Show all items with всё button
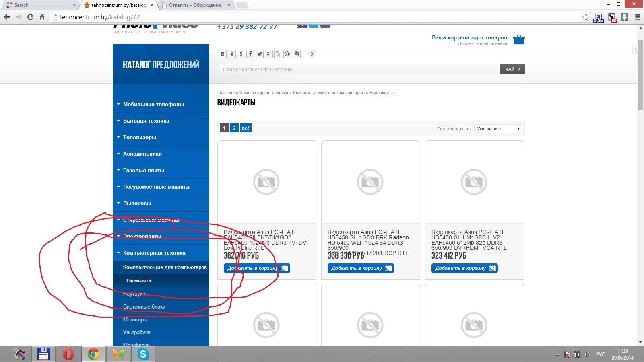Viewport: 644px width, 362px height. coord(246,128)
